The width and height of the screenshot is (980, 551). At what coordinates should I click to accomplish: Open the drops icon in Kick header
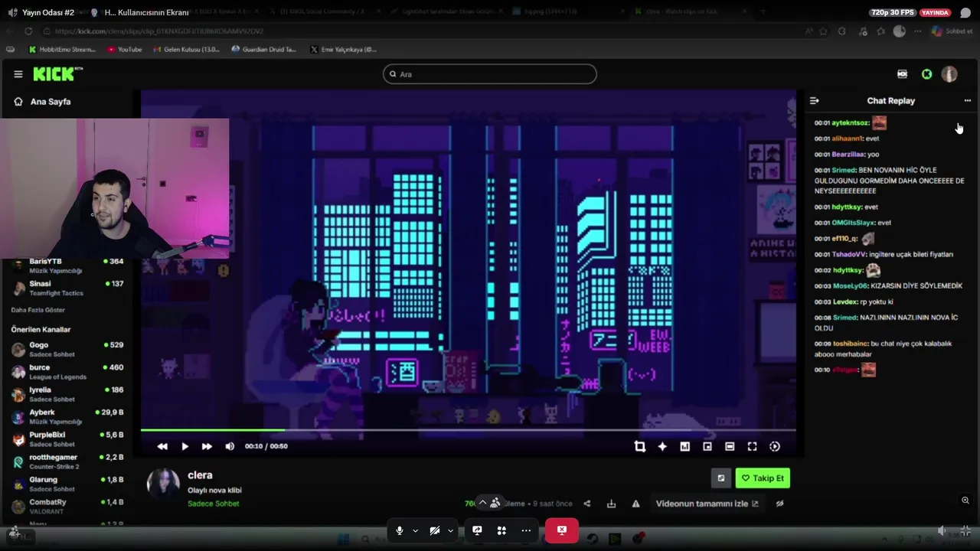click(x=903, y=74)
